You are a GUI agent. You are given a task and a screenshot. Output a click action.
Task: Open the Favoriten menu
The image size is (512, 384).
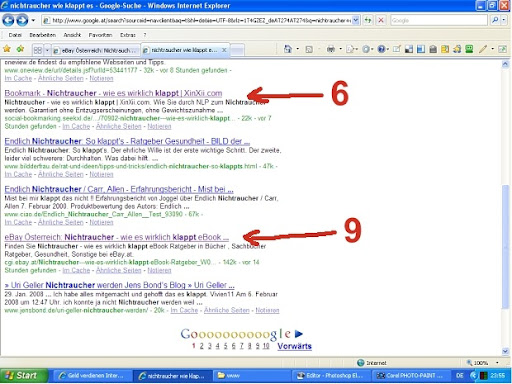(x=100, y=35)
